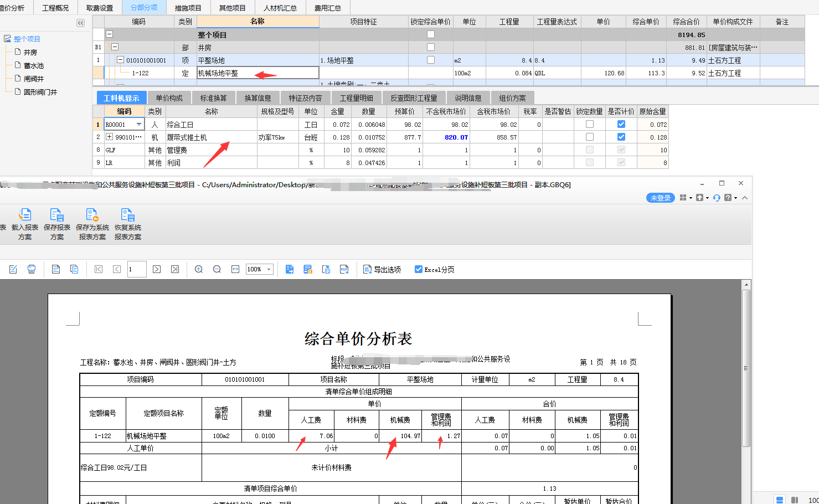This screenshot has width=819, height=504.
Task: Switch to the 人材机汇总 tab
Action: 280,8
